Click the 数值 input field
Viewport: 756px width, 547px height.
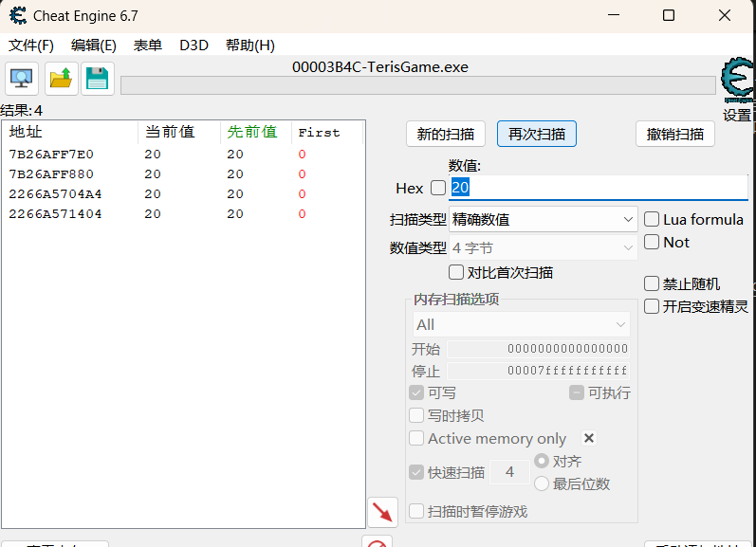(x=598, y=188)
